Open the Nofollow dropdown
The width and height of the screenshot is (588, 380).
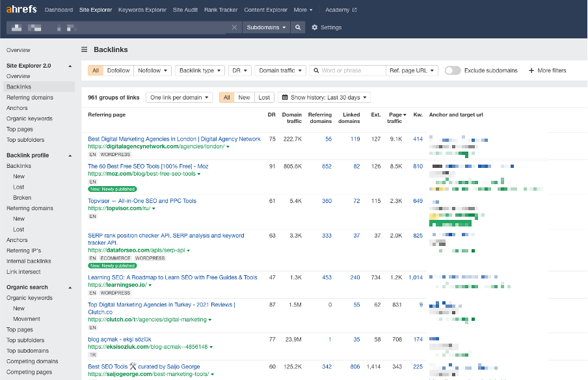coord(153,70)
